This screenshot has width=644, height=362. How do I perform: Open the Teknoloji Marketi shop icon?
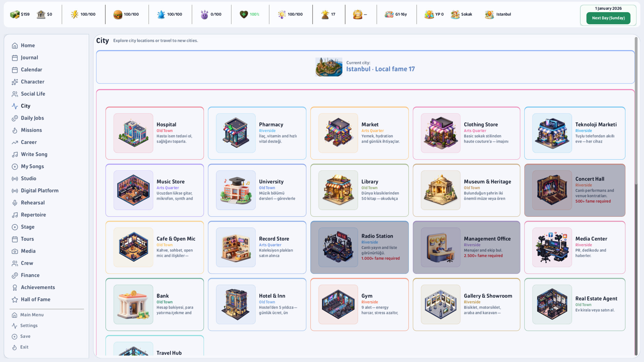point(552,133)
